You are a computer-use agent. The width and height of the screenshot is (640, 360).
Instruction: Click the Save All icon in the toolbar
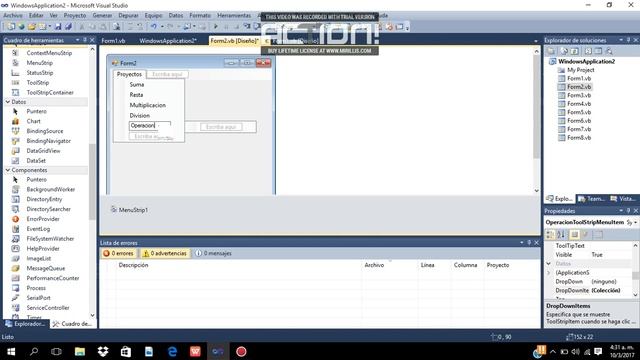click(x=68, y=27)
